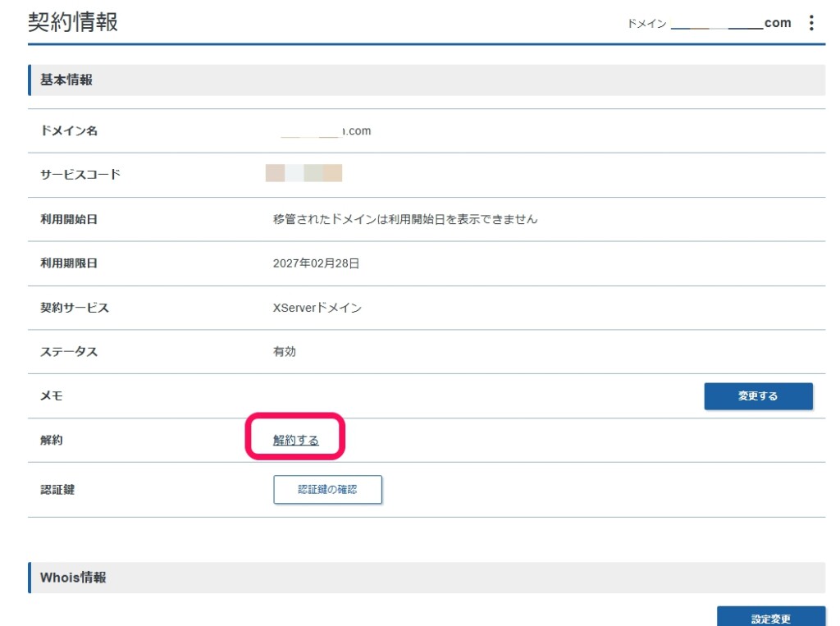The image size is (840, 626).
Task: Click the 認証鍵 row label
Action: (x=51, y=489)
